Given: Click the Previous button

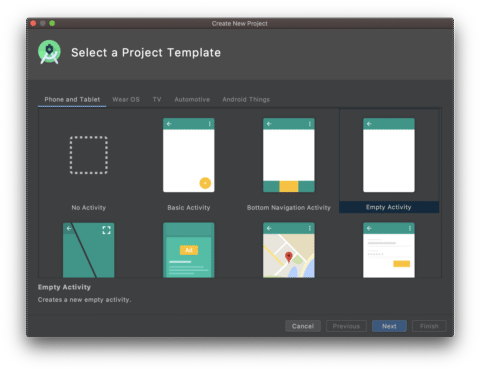Looking at the screenshot, I should (x=346, y=326).
